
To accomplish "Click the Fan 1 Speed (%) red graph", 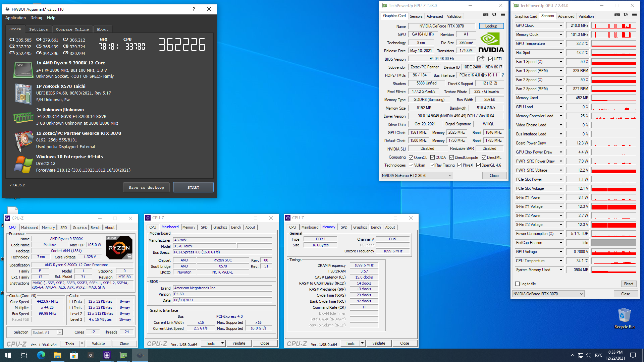I will [x=613, y=62].
